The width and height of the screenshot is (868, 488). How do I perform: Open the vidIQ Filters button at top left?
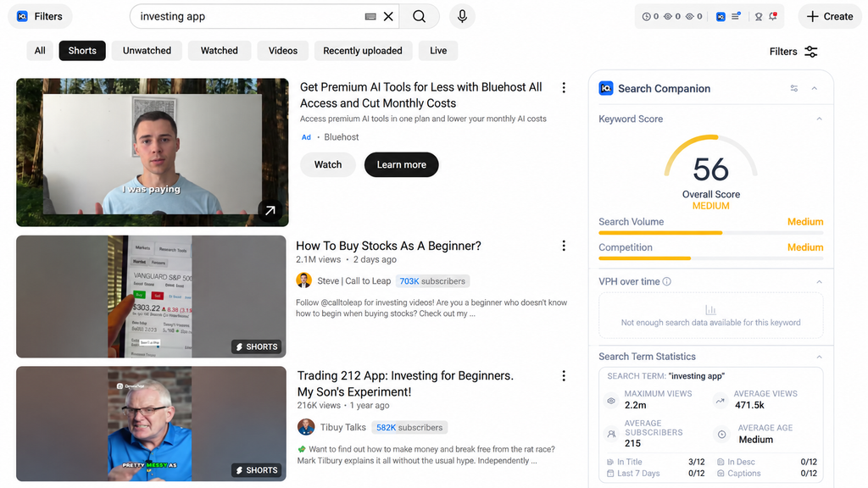point(40,17)
